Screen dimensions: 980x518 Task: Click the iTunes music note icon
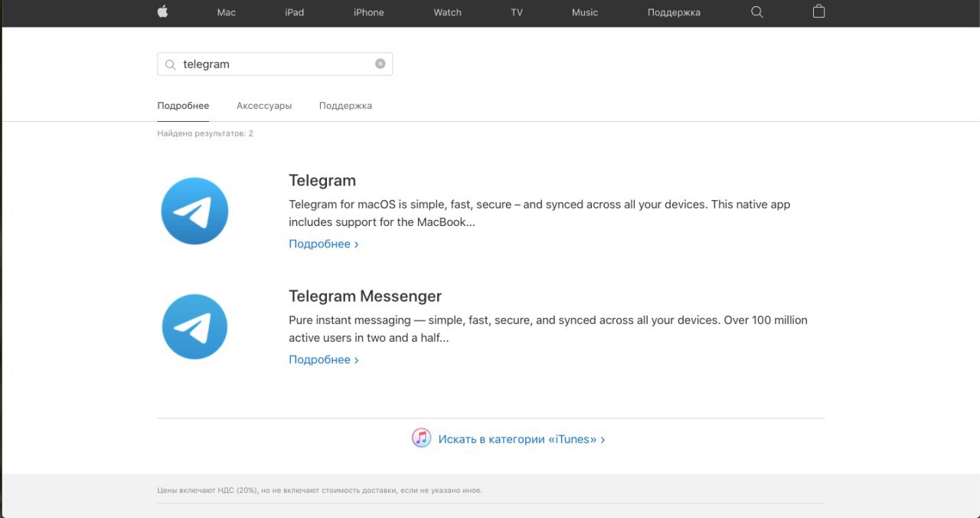tap(421, 438)
